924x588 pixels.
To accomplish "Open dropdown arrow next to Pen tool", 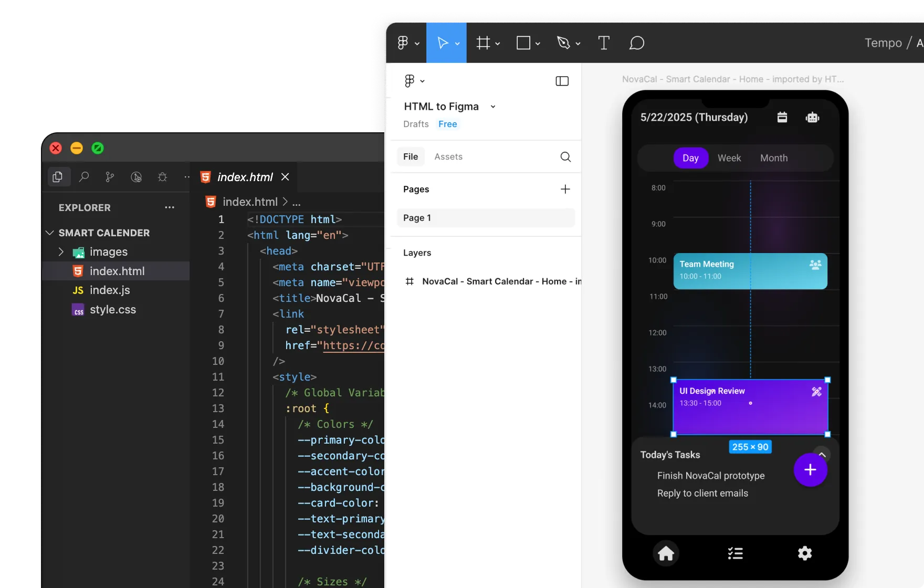I will pos(578,44).
